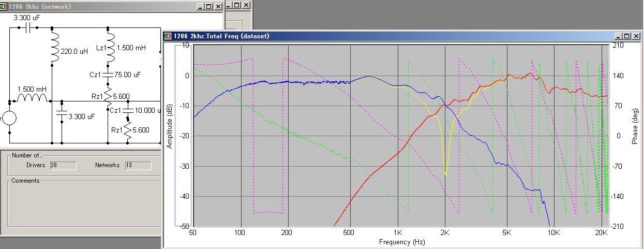Close the 1206 2khz network window

pos(218,7)
